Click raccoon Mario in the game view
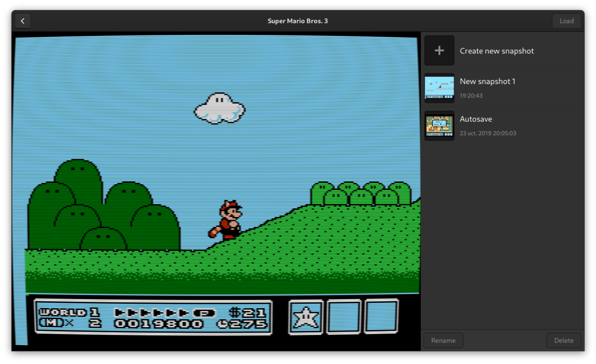Image resolution: width=596 pixels, height=364 pixels. [x=228, y=220]
